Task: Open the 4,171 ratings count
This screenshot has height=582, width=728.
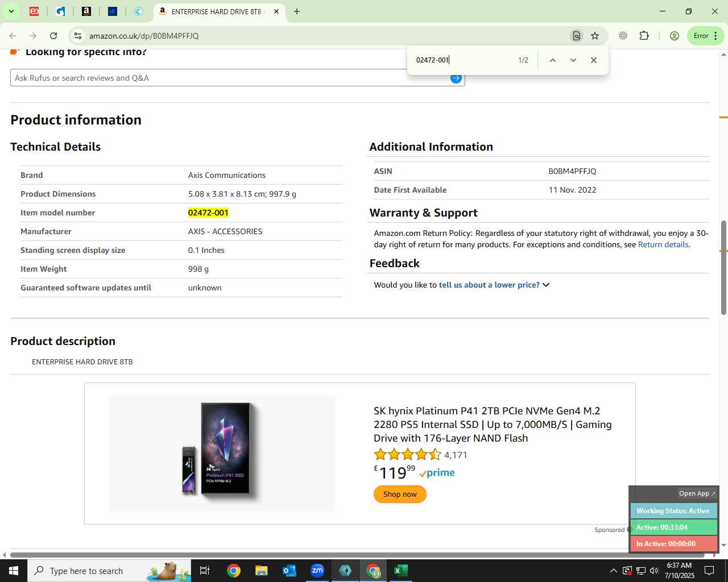Action: coord(456,455)
